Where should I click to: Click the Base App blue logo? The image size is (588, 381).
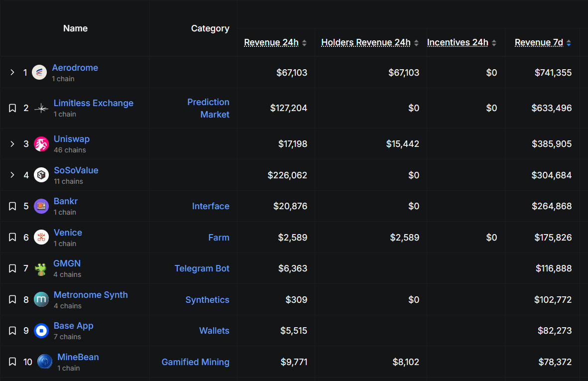(41, 331)
